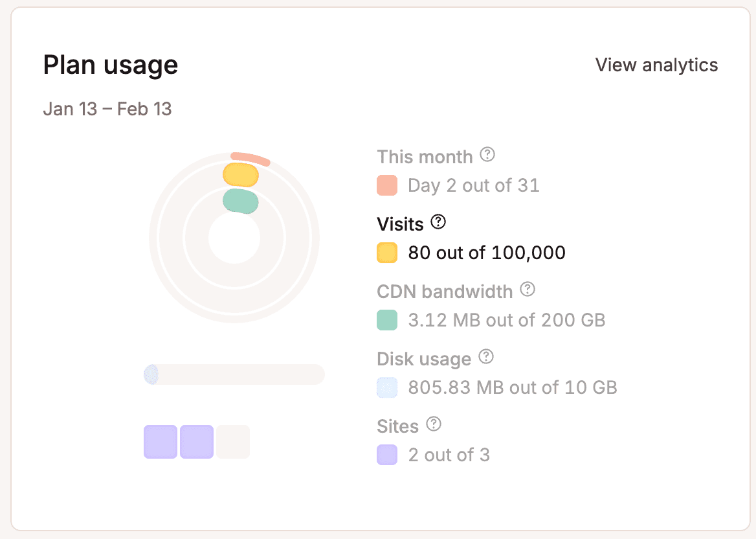The width and height of the screenshot is (756, 539).
Task: Click the empty third site slot
Action: (x=233, y=441)
